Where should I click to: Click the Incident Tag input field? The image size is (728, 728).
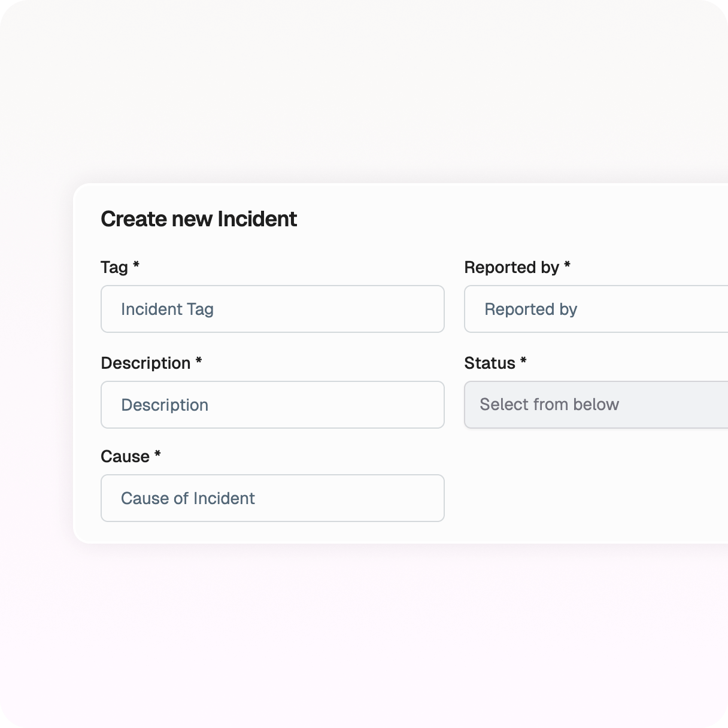(272, 309)
